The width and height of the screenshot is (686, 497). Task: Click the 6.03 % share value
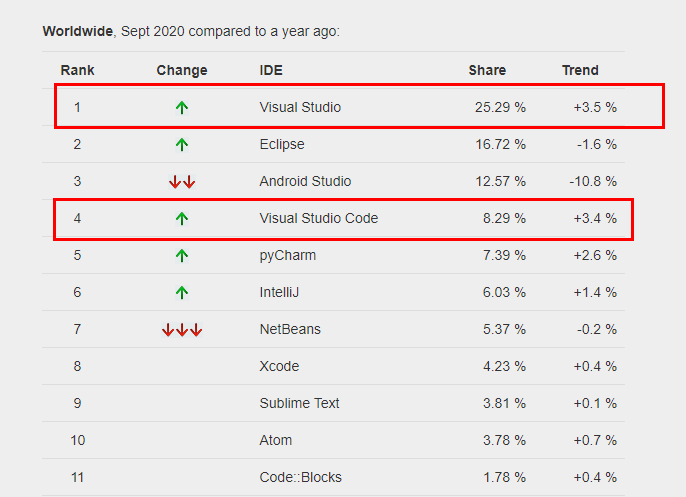(x=504, y=292)
